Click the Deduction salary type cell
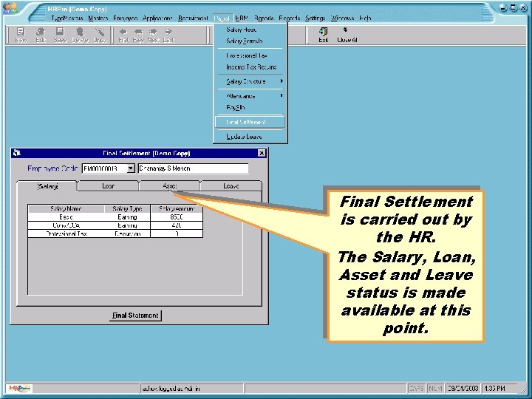The image size is (532, 399). coord(127,233)
